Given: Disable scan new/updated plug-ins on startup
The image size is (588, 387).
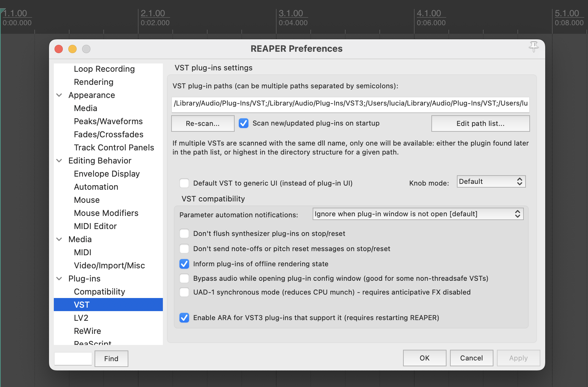Looking at the screenshot, I should tap(244, 123).
